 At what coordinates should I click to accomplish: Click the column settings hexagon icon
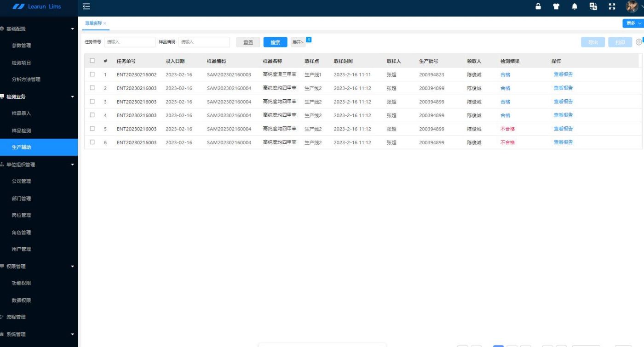(638, 42)
